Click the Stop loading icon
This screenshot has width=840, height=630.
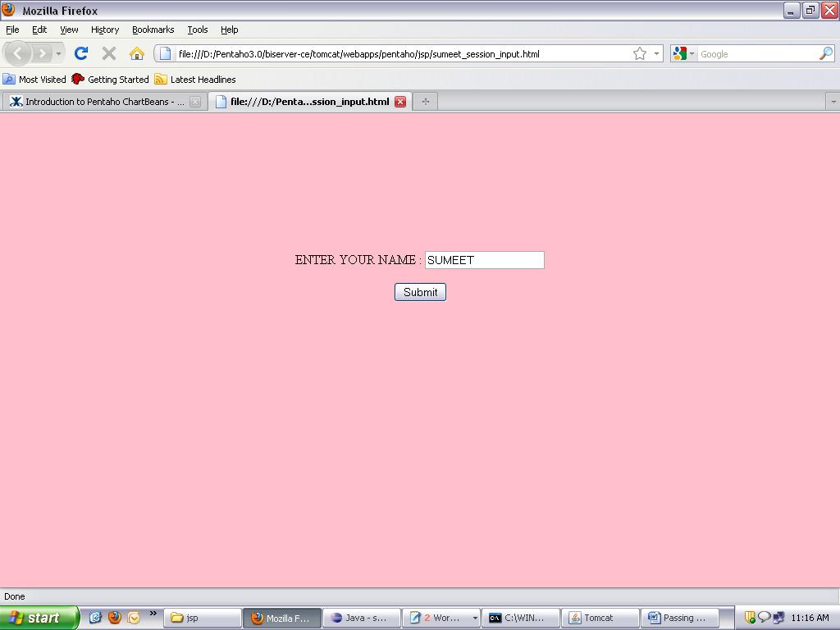pyautogui.click(x=109, y=53)
